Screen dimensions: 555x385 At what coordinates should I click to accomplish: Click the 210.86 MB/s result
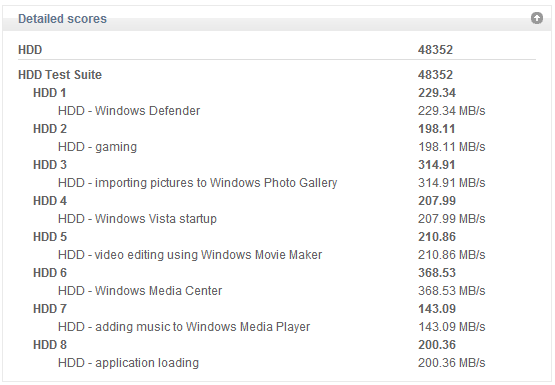click(452, 255)
